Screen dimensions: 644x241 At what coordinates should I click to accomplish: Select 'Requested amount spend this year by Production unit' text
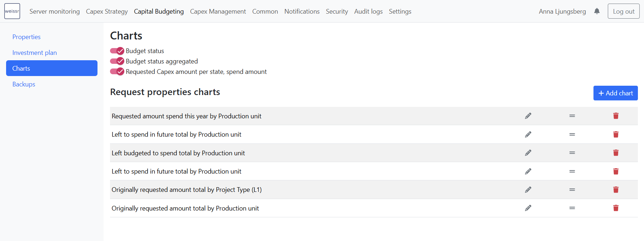point(186,116)
